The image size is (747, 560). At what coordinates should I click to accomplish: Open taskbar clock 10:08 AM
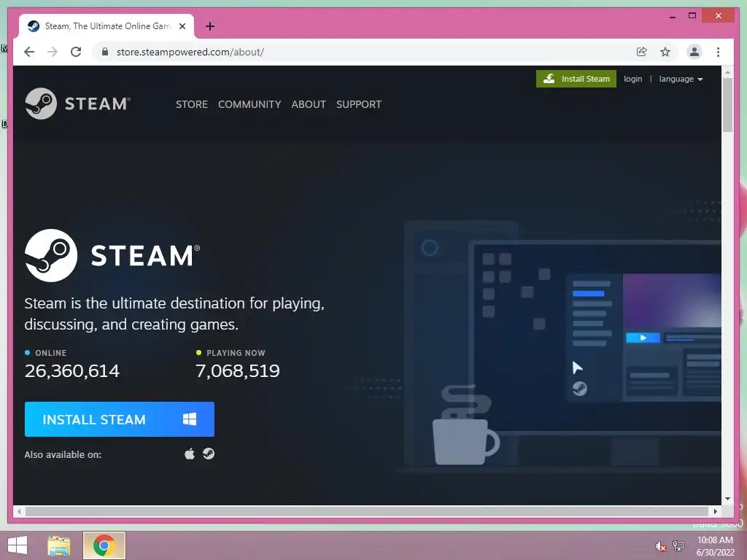[x=715, y=546]
